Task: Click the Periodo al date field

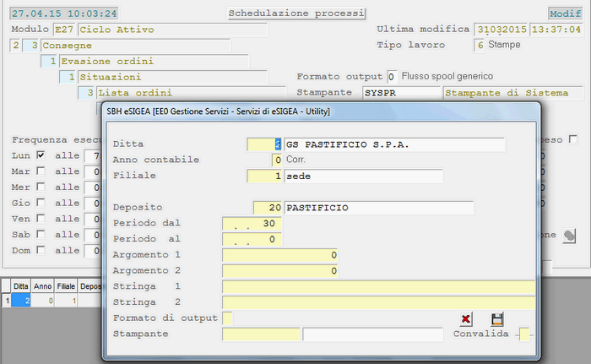Action: (252, 239)
